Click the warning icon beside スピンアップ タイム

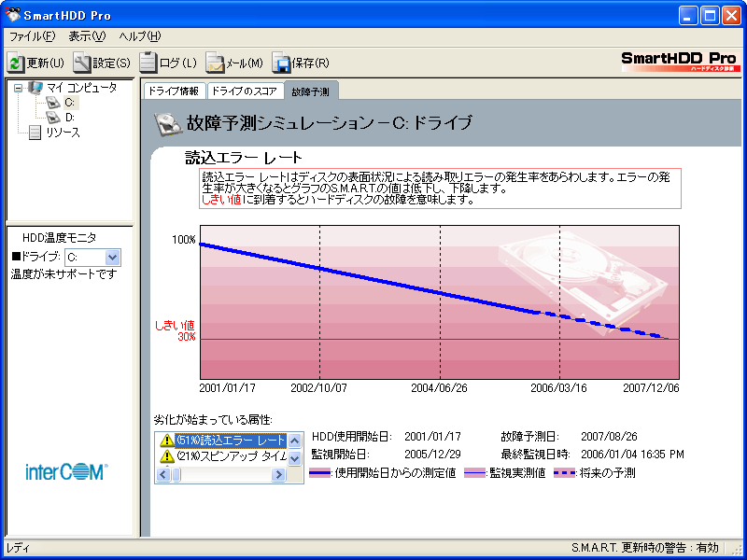coord(167,456)
